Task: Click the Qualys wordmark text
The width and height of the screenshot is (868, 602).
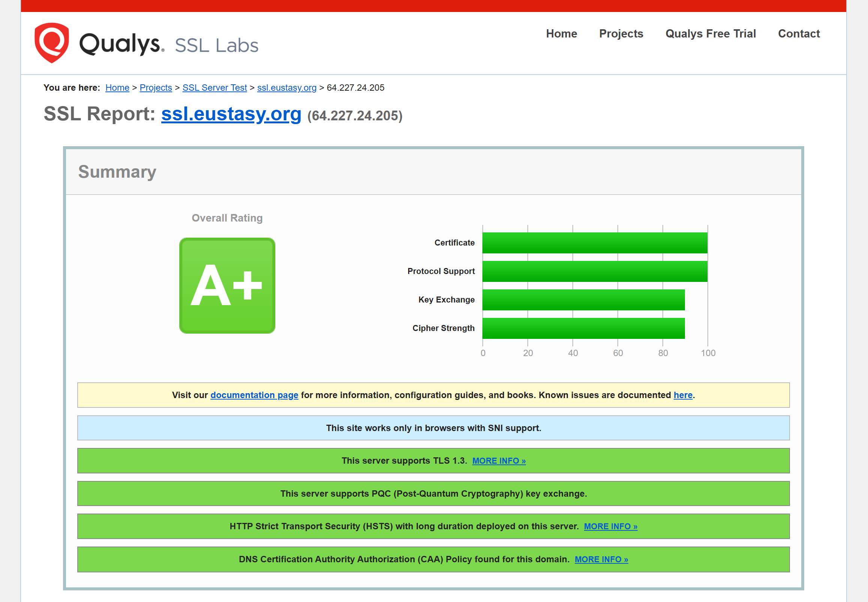Action: (x=122, y=44)
